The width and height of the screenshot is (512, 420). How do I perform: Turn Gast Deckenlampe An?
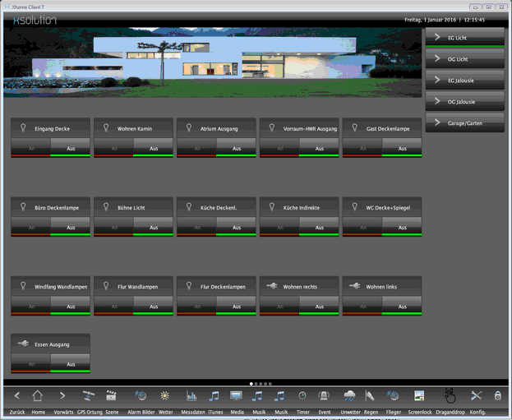[x=362, y=148]
